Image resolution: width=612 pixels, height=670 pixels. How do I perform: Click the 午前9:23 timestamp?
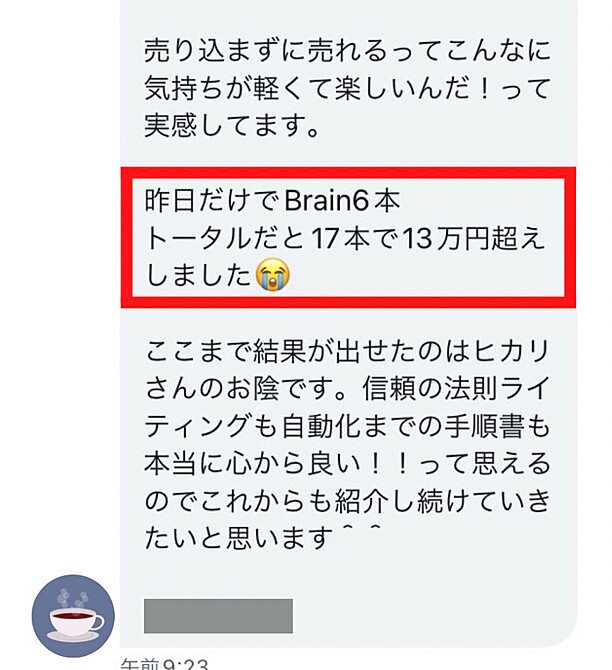point(165,664)
